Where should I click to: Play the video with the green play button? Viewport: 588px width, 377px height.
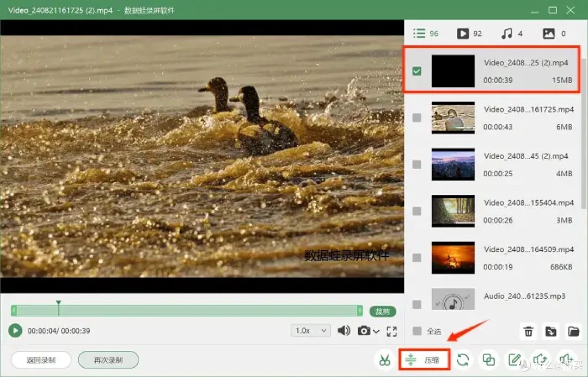(15, 331)
